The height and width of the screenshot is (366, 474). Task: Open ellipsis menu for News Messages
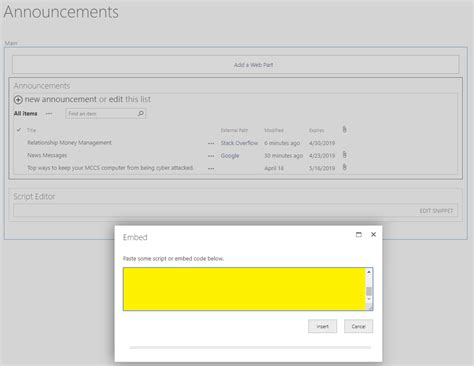[x=211, y=156]
